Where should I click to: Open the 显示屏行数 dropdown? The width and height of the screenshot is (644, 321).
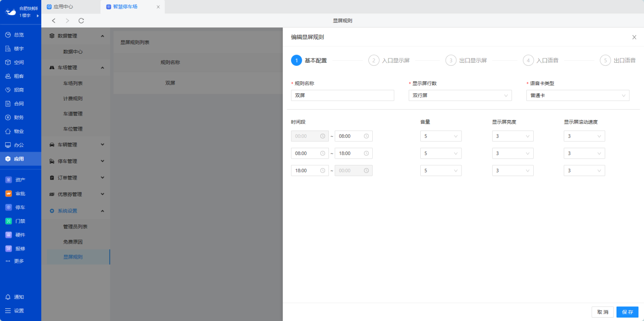tap(460, 95)
